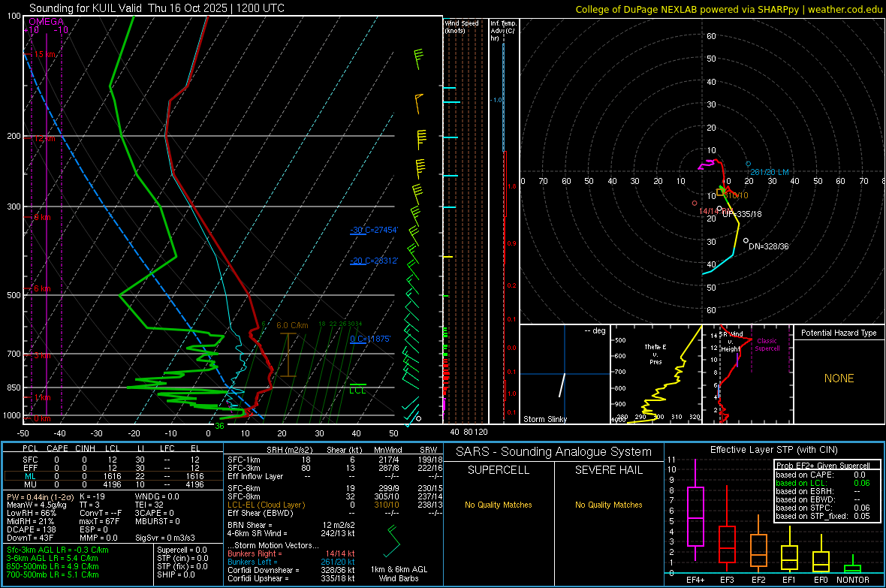Click the green 1km & 6km AGL wind barb glyph
Screen dimensions: 886x588
pos(393,541)
